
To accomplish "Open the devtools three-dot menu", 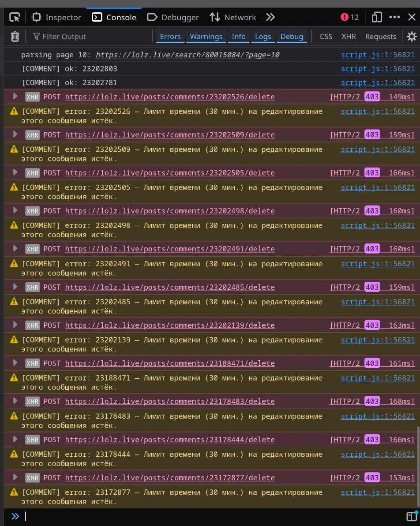I will pos(394,17).
